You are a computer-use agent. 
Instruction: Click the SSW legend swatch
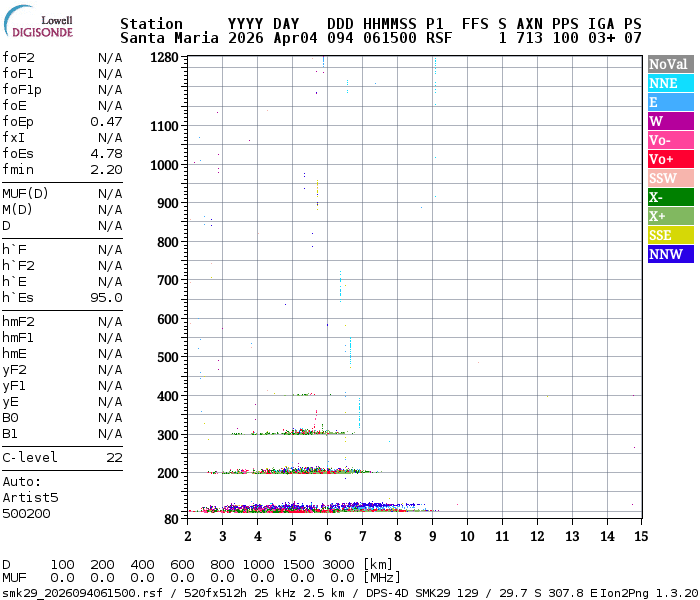tap(670, 178)
